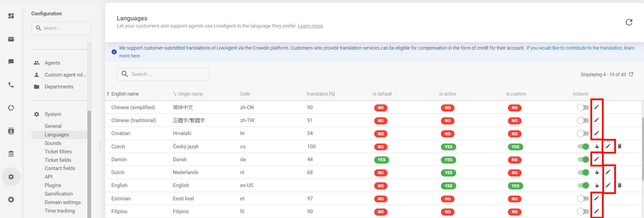Disable the Danish language toggle
644x218 pixels.
tap(583, 160)
